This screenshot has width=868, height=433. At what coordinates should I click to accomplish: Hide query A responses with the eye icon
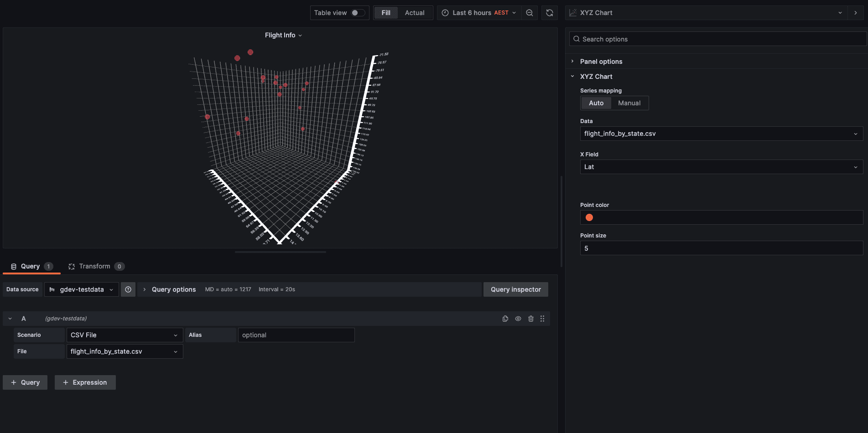pos(518,319)
